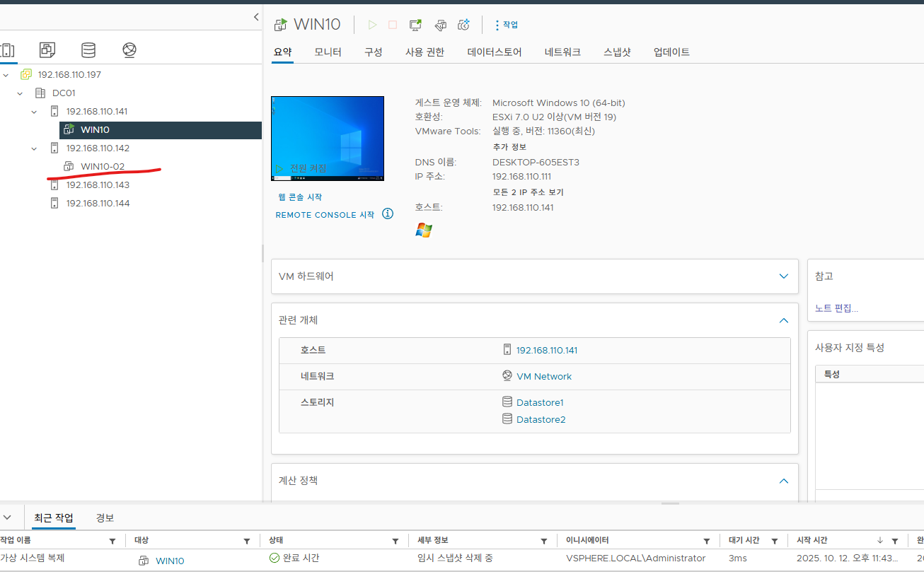Power on the WIN10 virtual machine
This screenshot has width=924, height=579.
point(372,25)
